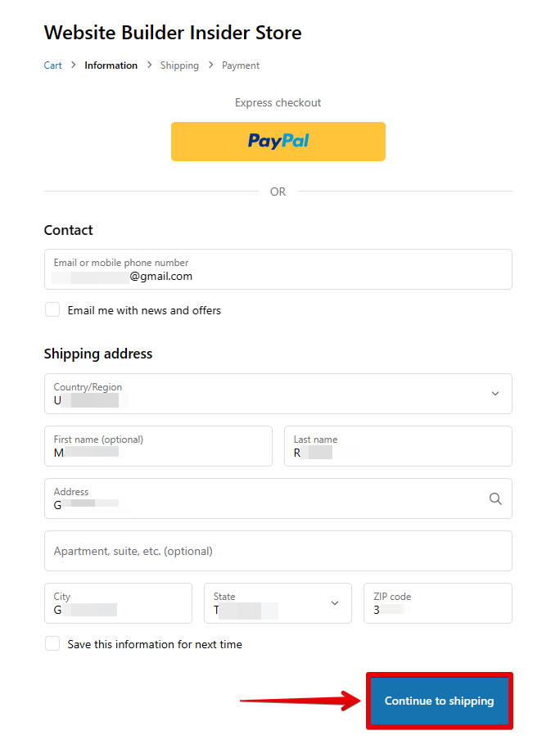Select the Payment breadcrumb step

241,65
